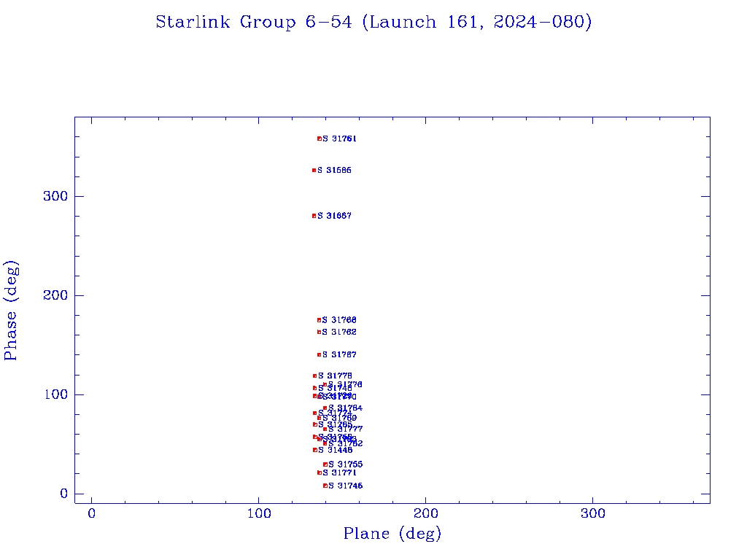The height and width of the screenshot is (560, 747).
Task: Click the data point labeled S 31764
Action: tap(325, 408)
